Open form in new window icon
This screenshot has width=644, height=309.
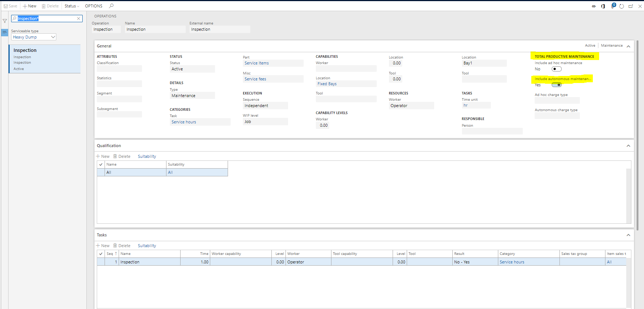pyautogui.click(x=631, y=6)
